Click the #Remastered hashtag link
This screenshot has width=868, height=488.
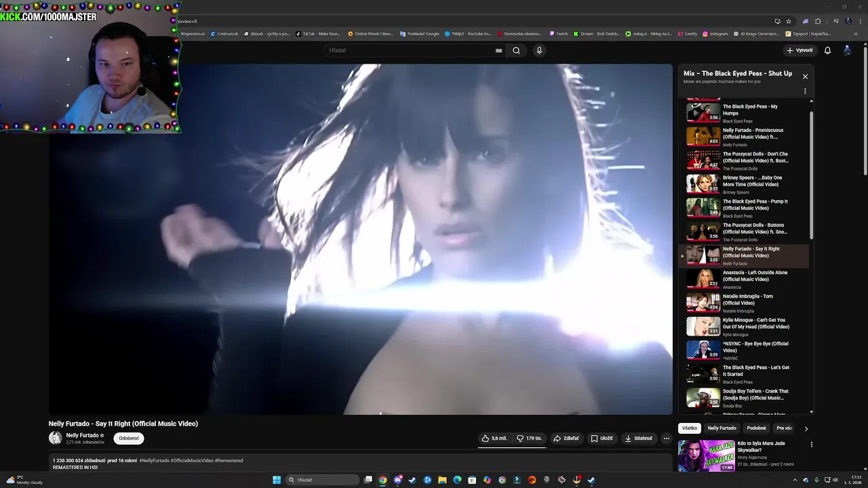point(229,461)
